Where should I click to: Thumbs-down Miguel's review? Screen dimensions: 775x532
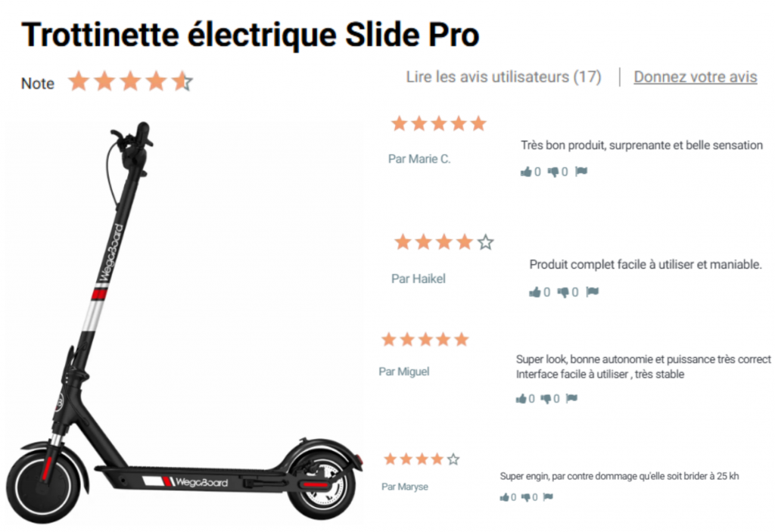[546, 399]
